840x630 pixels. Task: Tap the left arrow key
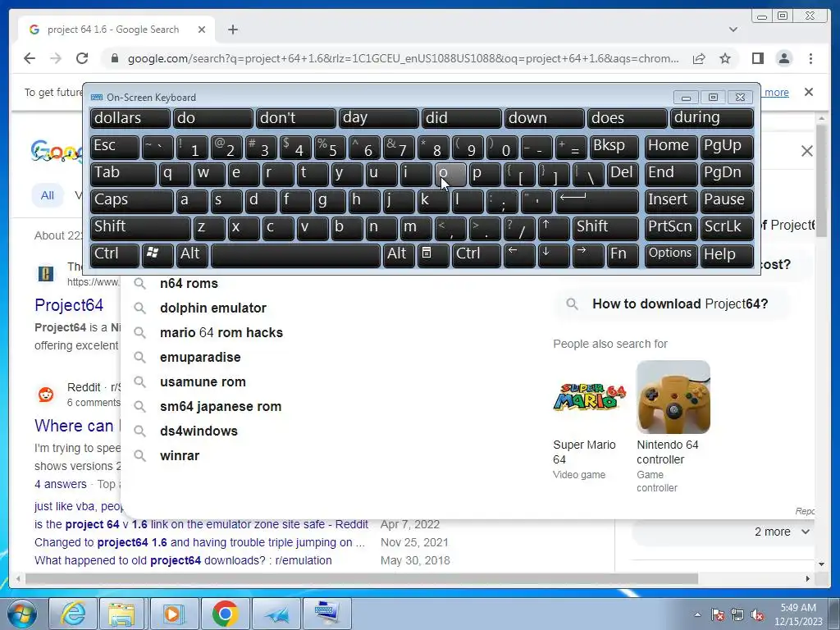point(519,255)
